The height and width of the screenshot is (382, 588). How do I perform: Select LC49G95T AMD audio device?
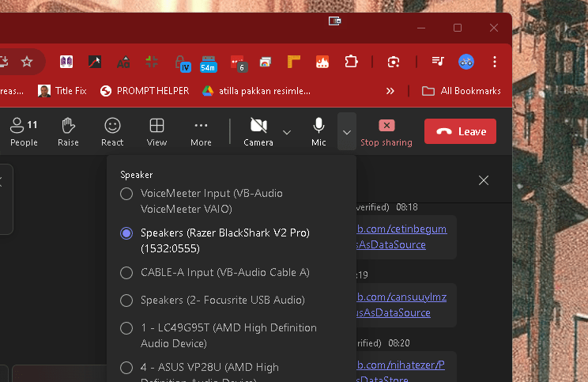tap(219, 335)
